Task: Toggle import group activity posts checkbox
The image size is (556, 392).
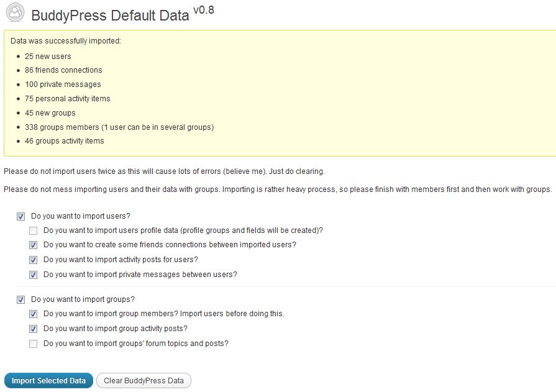Action: click(x=33, y=329)
